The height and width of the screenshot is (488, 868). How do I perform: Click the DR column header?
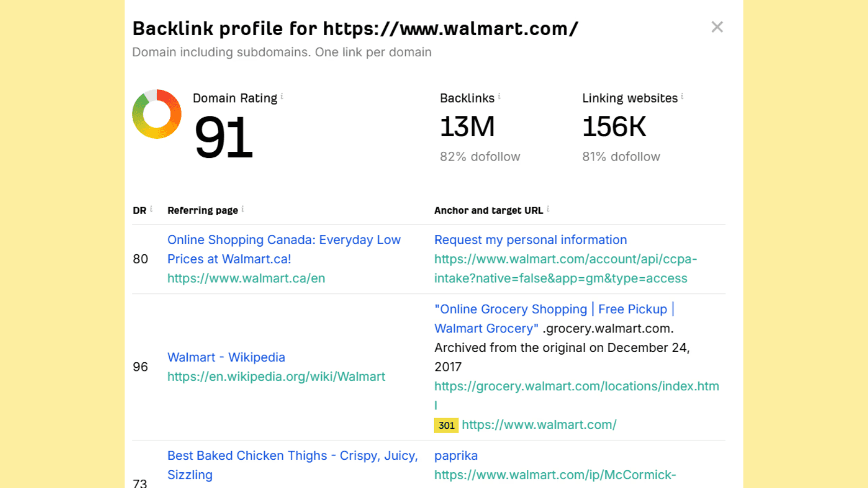click(x=139, y=210)
